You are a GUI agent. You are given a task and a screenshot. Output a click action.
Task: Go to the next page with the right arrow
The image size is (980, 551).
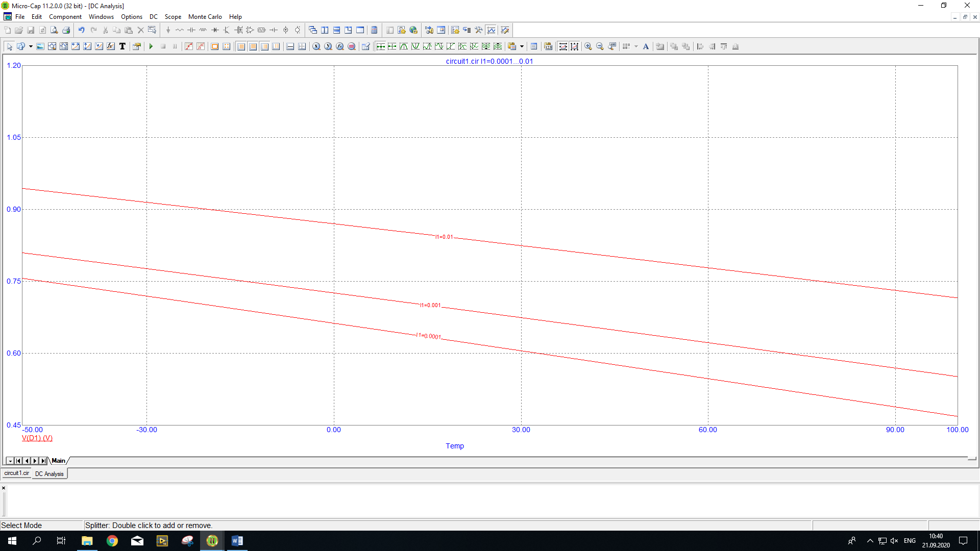pos(35,461)
